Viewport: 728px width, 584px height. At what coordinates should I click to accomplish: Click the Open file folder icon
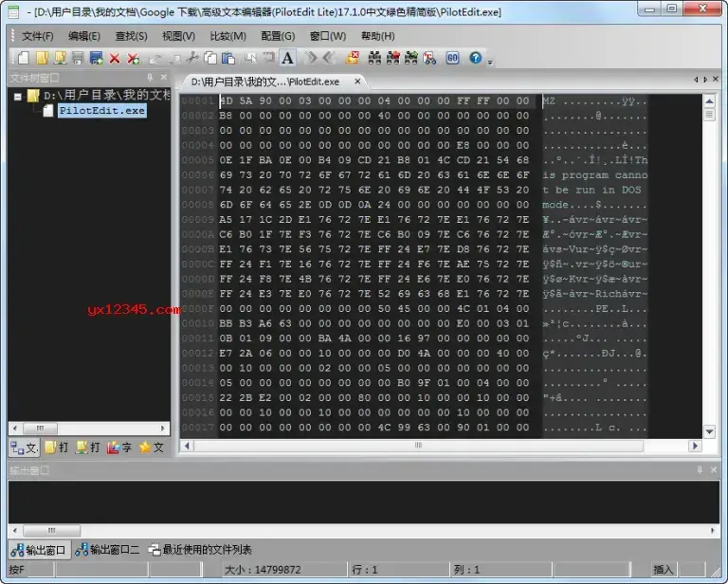[42, 58]
